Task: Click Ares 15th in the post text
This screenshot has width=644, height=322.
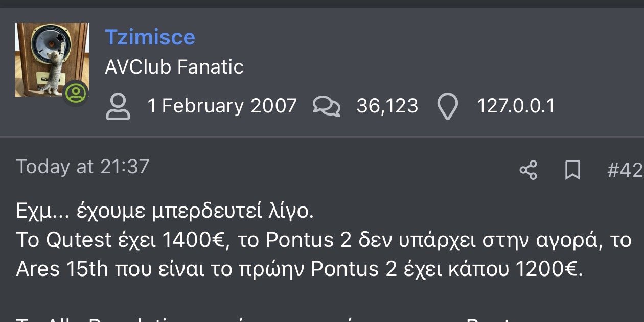Action: click(x=62, y=269)
